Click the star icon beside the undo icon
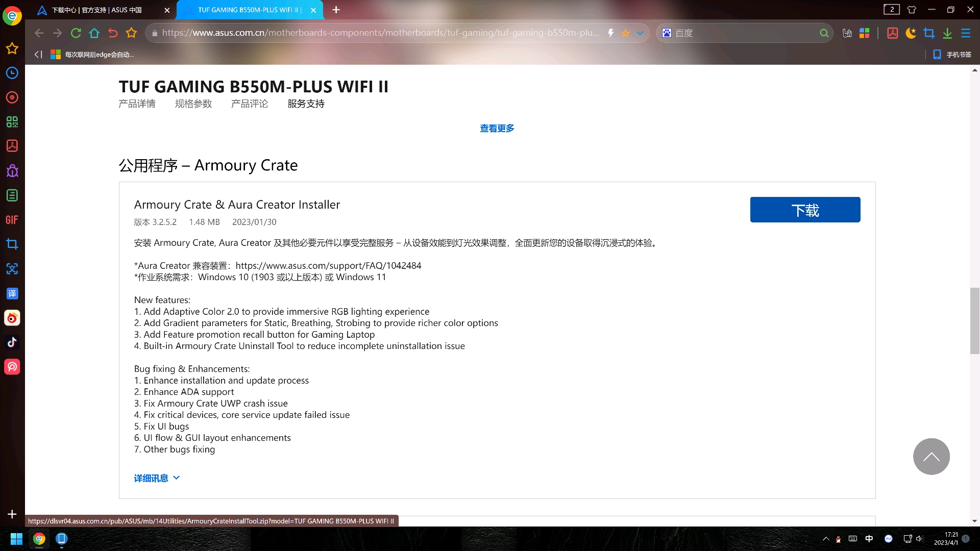 click(131, 33)
